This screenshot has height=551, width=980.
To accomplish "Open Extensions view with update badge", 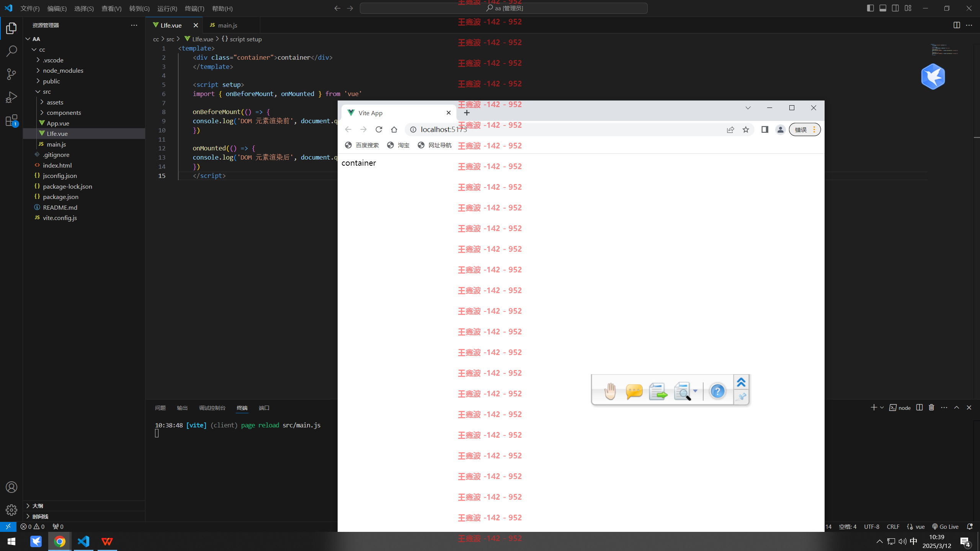I will coord(11,121).
